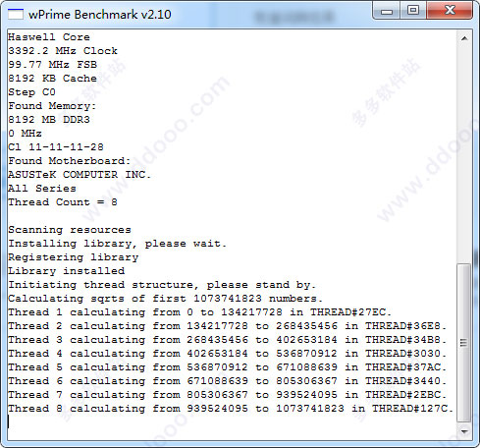Click the Thread 7 line with THREAD#2EBC

tap(227, 395)
